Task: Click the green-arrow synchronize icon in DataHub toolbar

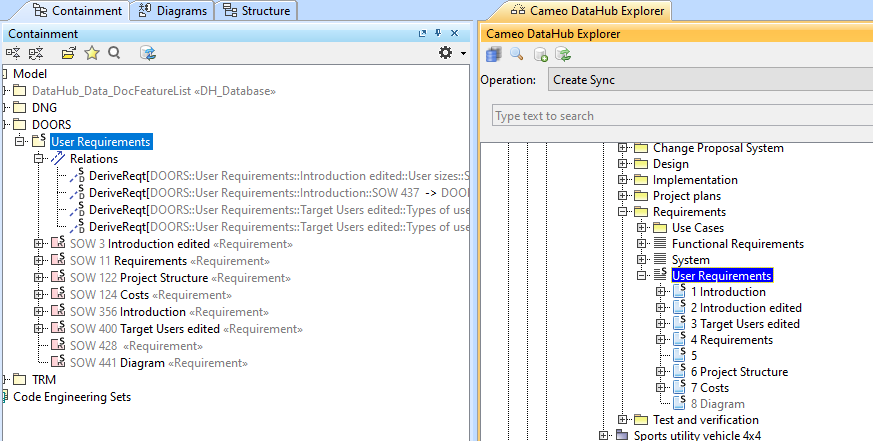Action: [563, 54]
